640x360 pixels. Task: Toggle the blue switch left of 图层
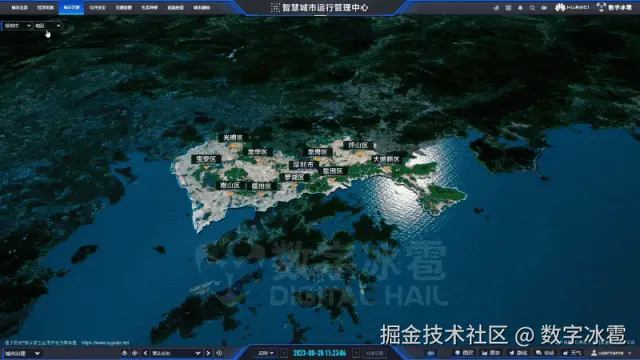click(x=431, y=353)
